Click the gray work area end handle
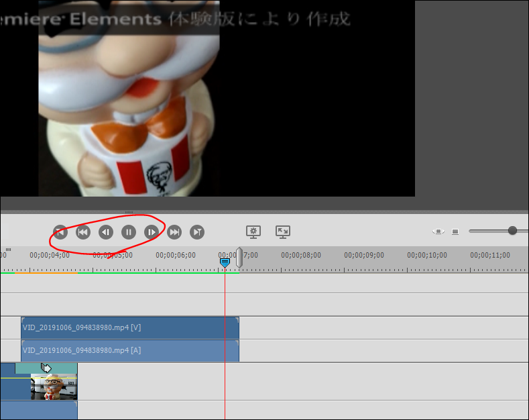 point(239,258)
